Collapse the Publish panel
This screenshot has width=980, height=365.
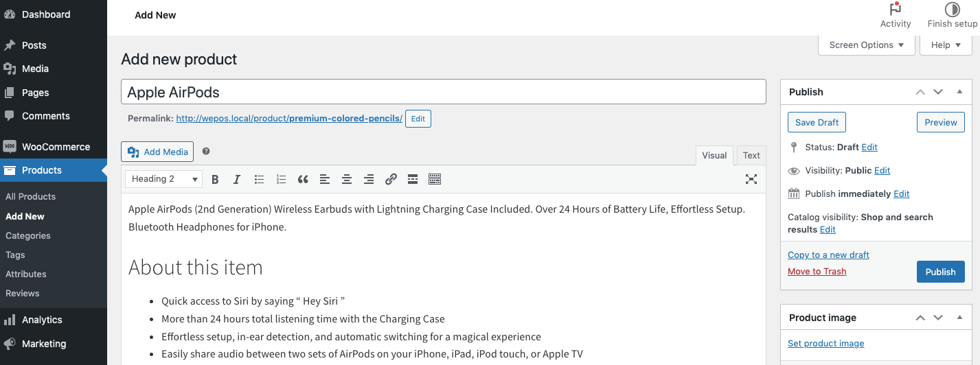960,92
